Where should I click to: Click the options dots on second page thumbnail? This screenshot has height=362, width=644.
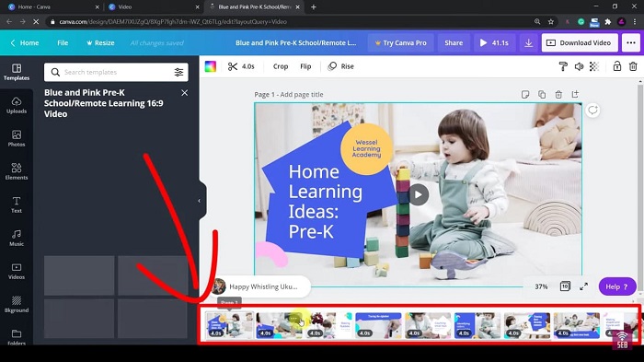294,319
